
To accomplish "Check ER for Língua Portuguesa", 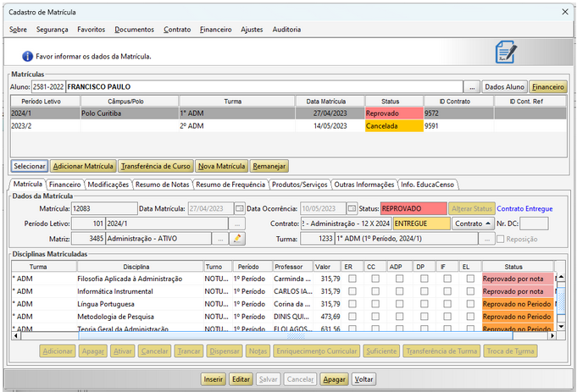I will tap(352, 304).
